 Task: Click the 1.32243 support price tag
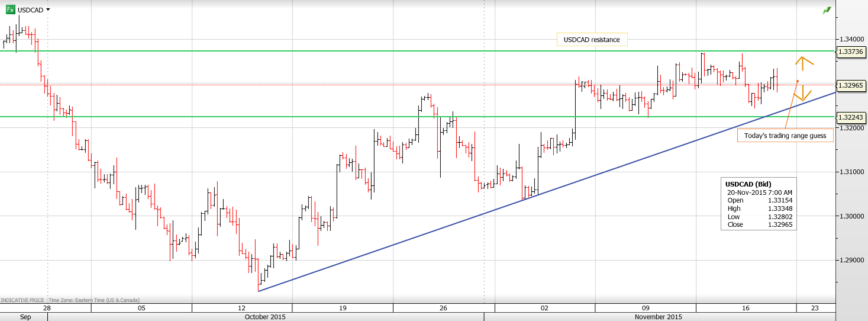coord(851,117)
